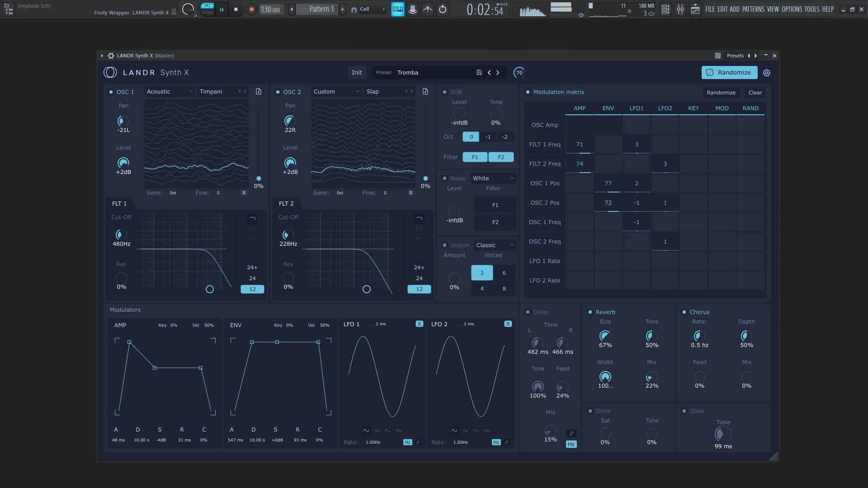Pause playback in the transport bar
The image size is (868, 488).
tap(222, 9)
